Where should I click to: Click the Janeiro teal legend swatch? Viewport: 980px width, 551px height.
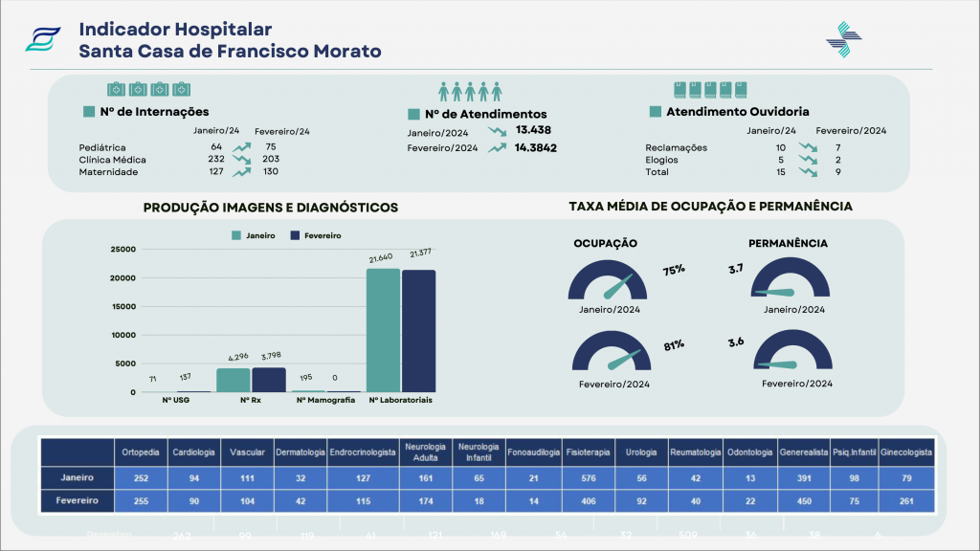pos(236,235)
